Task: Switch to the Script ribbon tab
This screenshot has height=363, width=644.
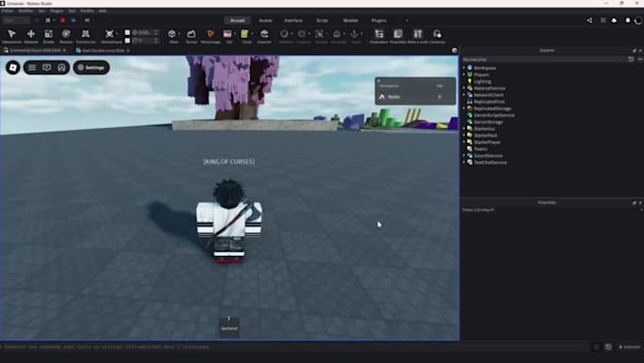Action: tap(322, 20)
